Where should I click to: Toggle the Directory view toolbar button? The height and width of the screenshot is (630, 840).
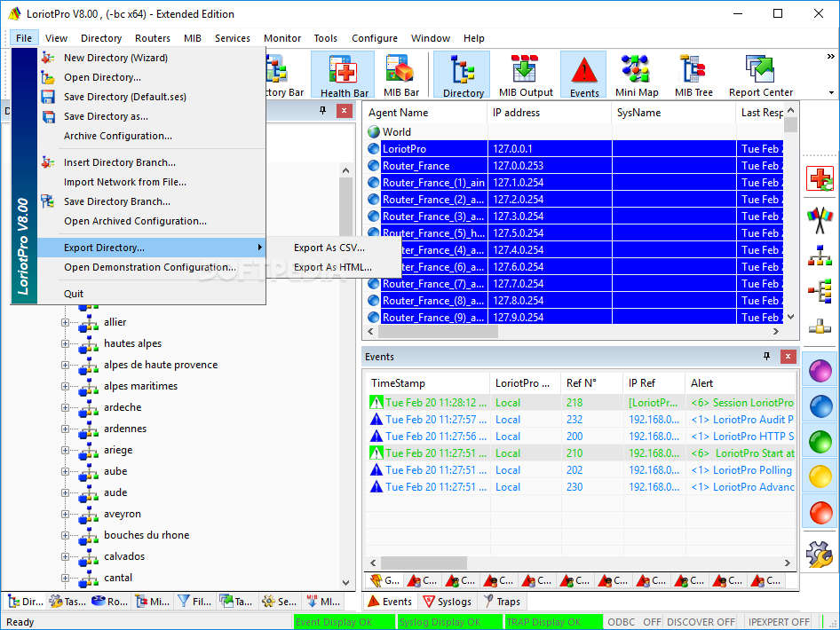pos(462,75)
